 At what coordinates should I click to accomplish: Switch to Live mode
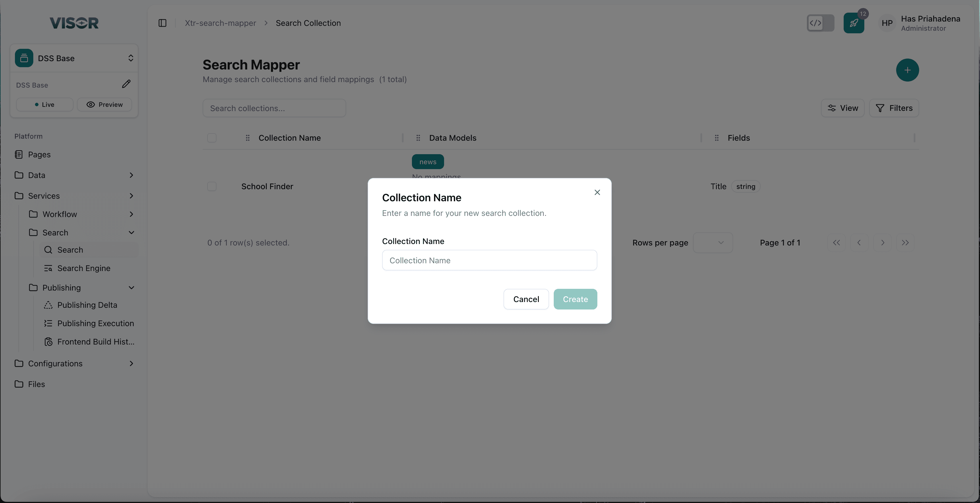point(44,104)
